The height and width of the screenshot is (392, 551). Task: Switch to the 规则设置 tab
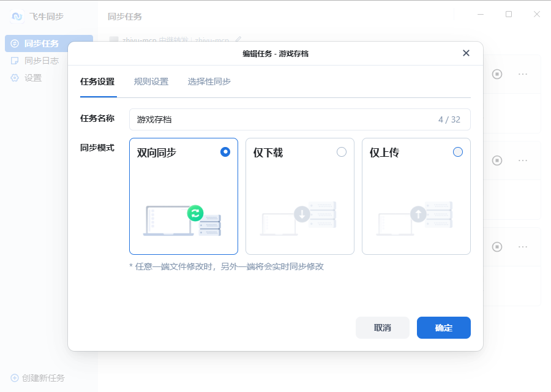pos(151,81)
